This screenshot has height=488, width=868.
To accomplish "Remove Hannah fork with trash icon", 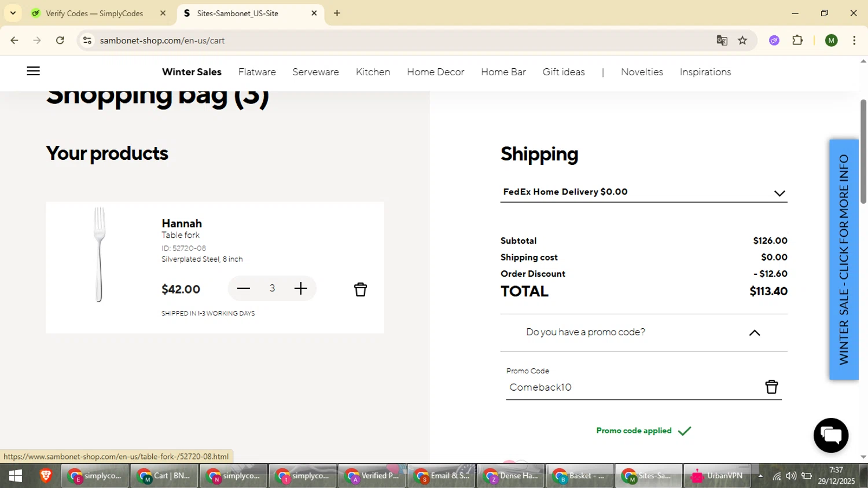I will tap(360, 289).
